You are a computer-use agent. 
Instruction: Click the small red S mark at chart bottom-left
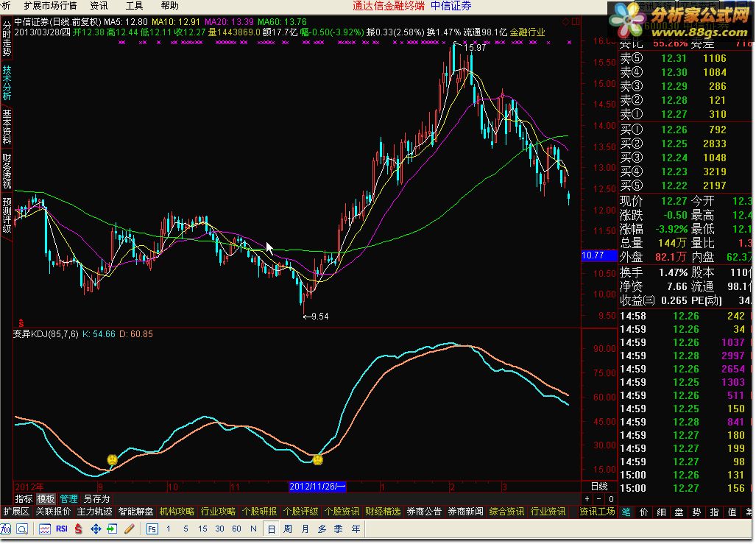21,322
